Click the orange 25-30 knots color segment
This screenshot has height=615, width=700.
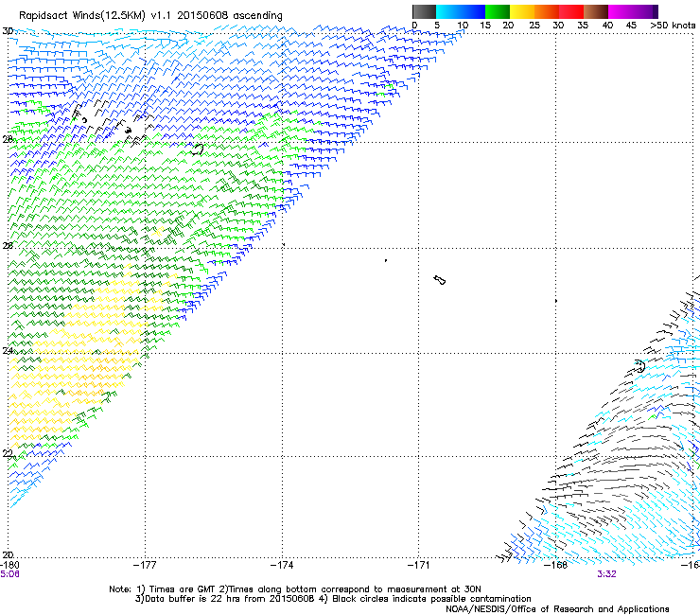tap(547, 11)
